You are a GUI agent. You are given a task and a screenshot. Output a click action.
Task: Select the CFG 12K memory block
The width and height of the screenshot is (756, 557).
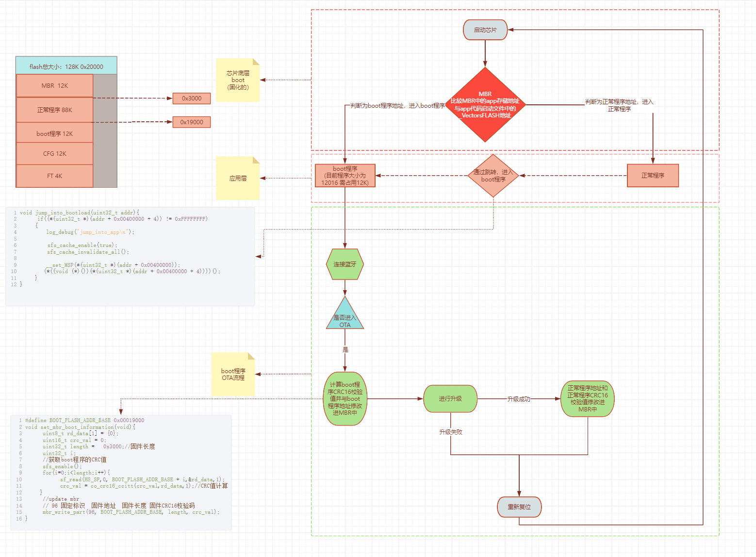pyautogui.click(x=55, y=154)
